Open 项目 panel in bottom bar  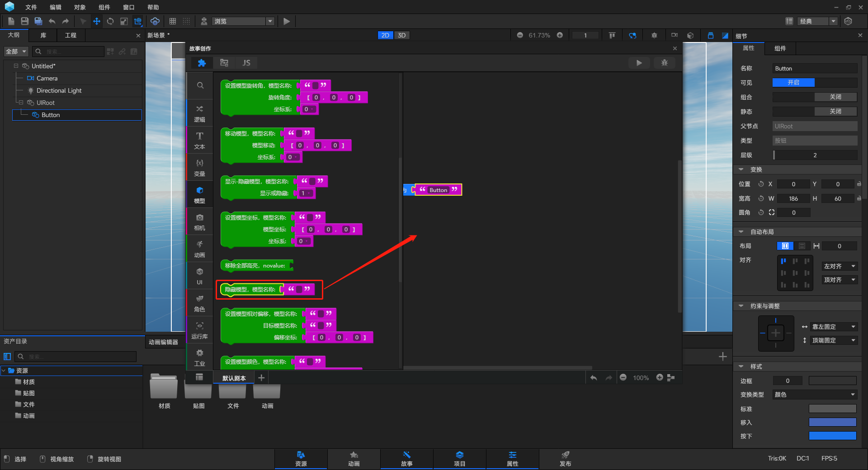(460, 459)
